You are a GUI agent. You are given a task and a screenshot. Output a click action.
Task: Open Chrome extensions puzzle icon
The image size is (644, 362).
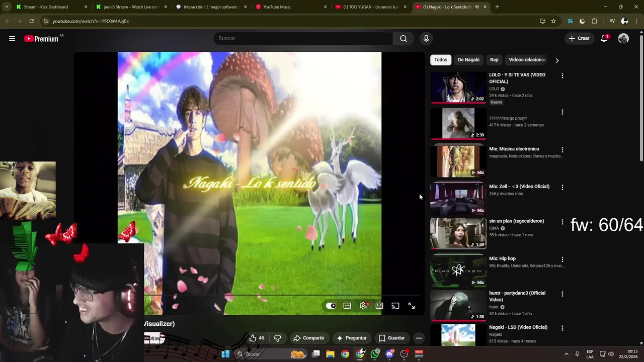click(595, 21)
